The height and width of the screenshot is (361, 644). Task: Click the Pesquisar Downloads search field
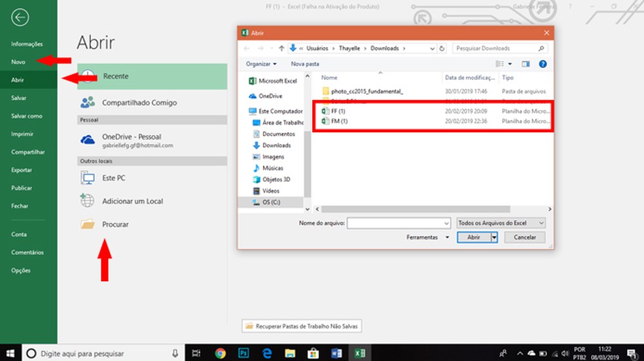click(x=500, y=48)
